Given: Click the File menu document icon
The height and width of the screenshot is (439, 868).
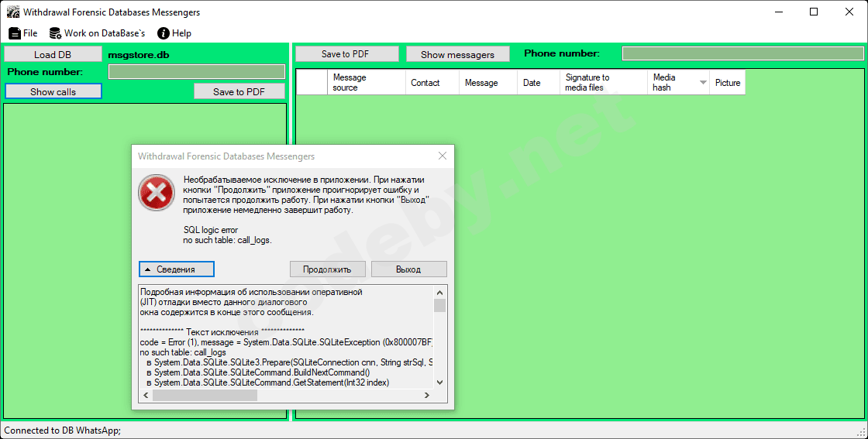Looking at the screenshot, I should click(15, 34).
